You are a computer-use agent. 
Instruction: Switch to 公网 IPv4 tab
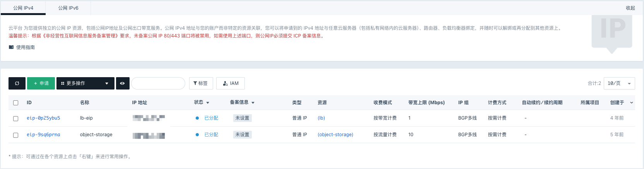[x=23, y=8]
